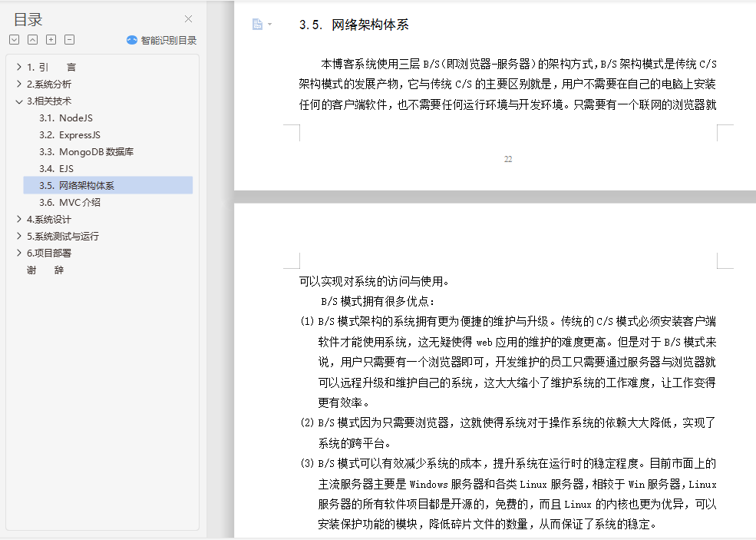Go to 3.2. ExpressJS in outline
Image resolution: width=756 pixels, height=540 pixels.
[70, 134]
